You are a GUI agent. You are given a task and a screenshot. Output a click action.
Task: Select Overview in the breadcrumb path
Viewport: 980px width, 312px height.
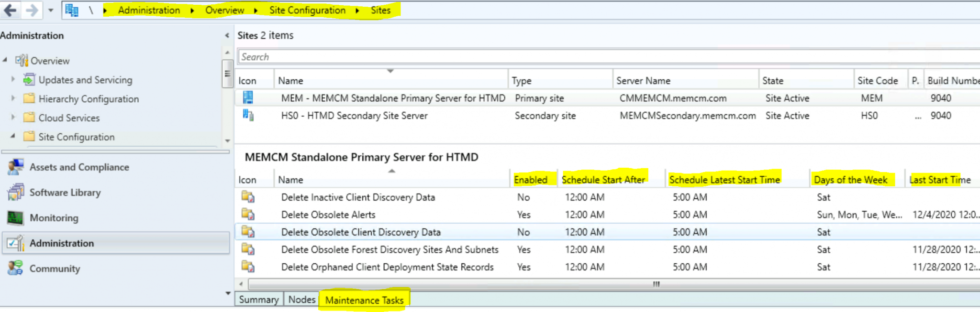pyautogui.click(x=224, y=10)
